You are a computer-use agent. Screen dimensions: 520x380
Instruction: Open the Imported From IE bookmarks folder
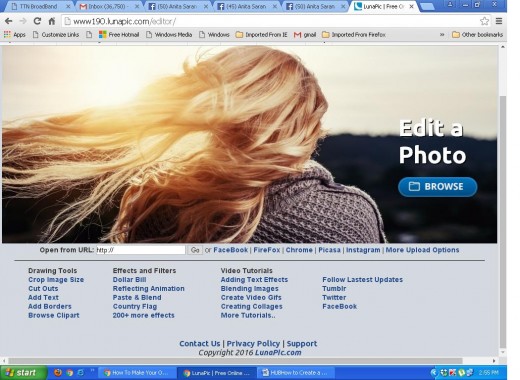[261, 35]
